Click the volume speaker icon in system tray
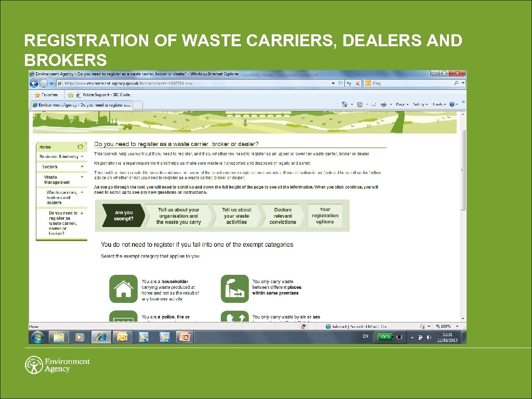This screenshot has width=532, height=399. pos(429,337)
